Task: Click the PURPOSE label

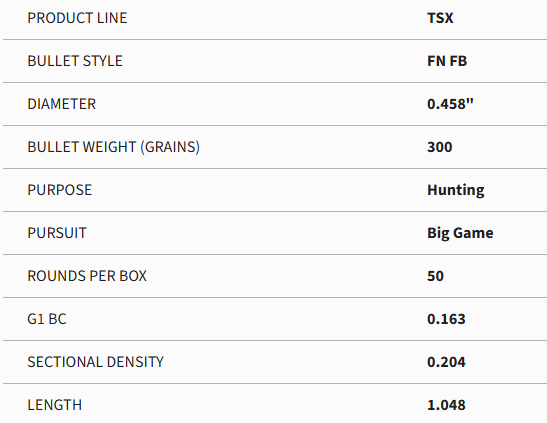Action: tap(60, 190)
